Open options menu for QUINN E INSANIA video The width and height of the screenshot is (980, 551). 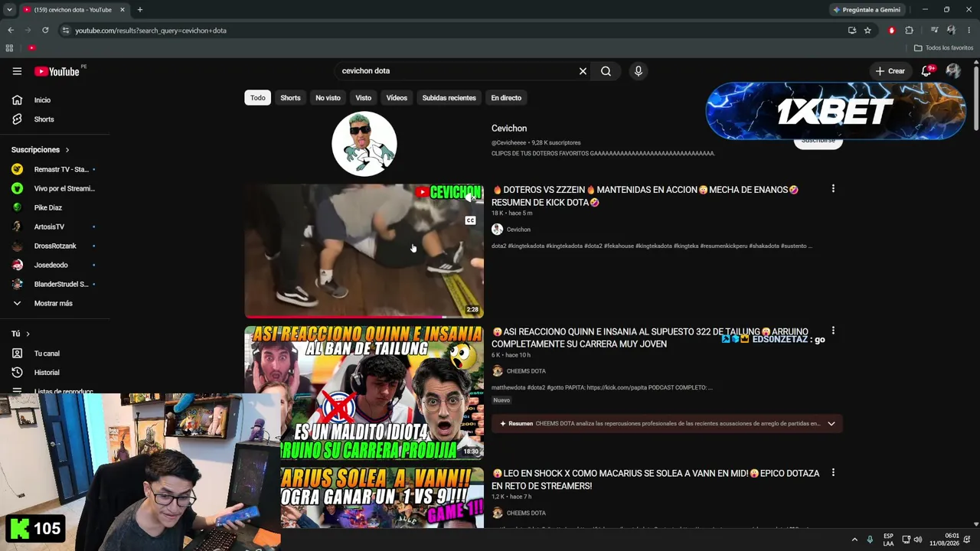pyautogui.click(x=833, y=331)
